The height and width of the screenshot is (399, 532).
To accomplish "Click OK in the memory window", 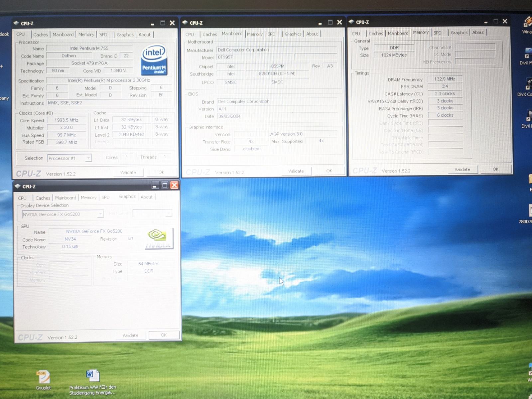I will pos(495,169).
